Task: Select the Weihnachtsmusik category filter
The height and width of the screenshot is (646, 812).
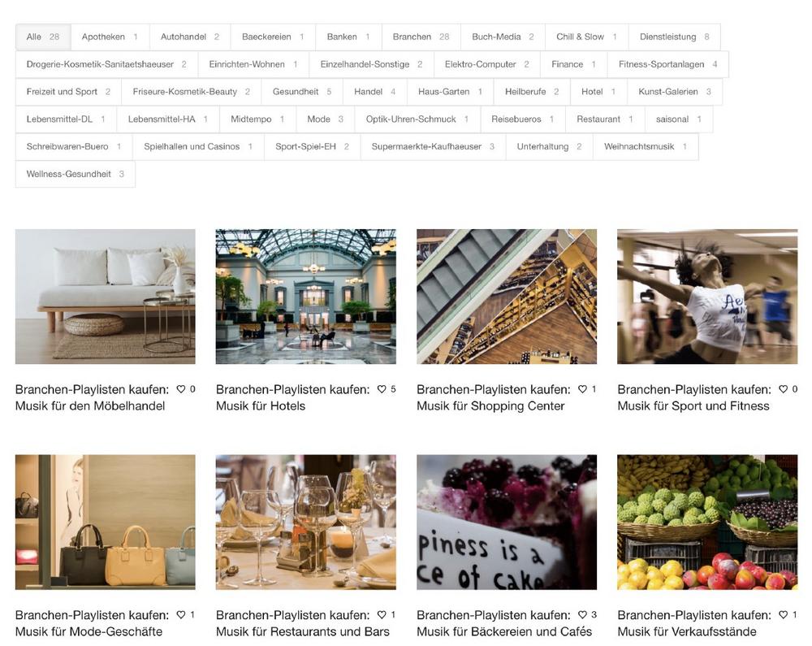Action: coord(646,146)
